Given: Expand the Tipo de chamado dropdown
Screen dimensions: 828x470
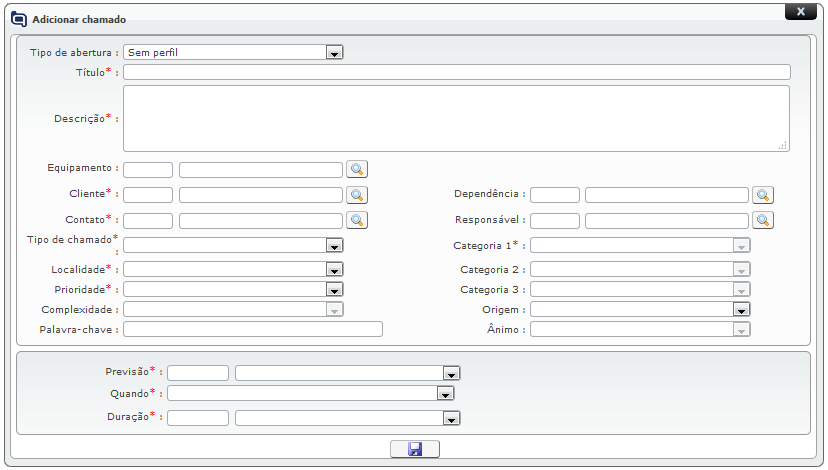Looking at the screenshot, I should (233, 245).
